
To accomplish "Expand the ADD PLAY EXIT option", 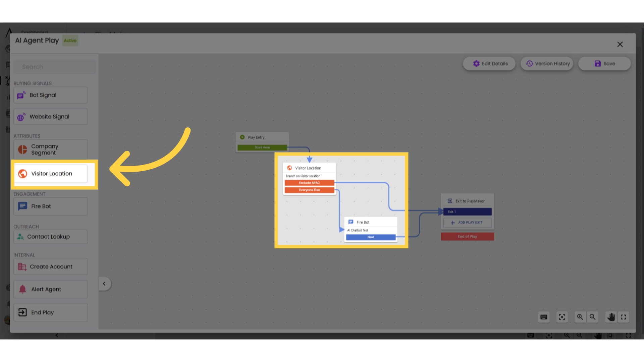I will tap(468, 222).
